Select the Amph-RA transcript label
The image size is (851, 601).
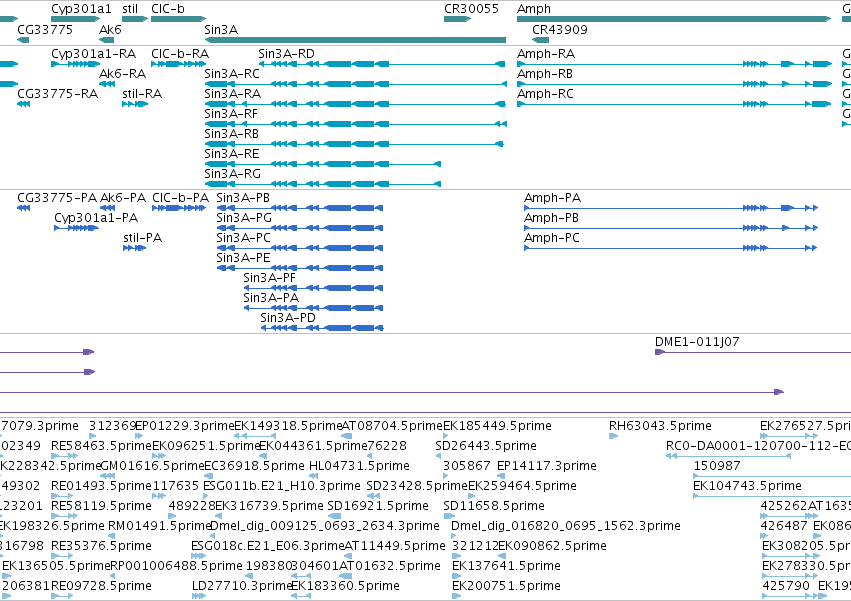point(546,54)
